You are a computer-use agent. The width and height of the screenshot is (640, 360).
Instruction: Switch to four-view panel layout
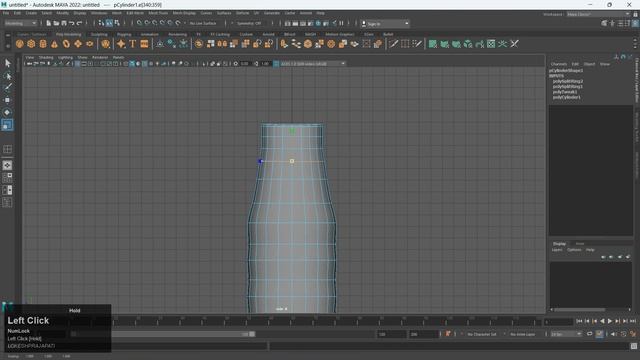click(x=7, y=178)
